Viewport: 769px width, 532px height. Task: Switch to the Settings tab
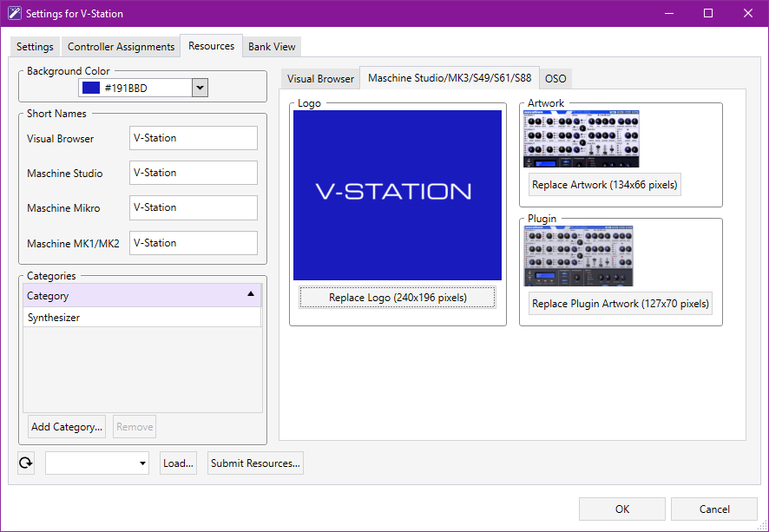tap(35, 47)
